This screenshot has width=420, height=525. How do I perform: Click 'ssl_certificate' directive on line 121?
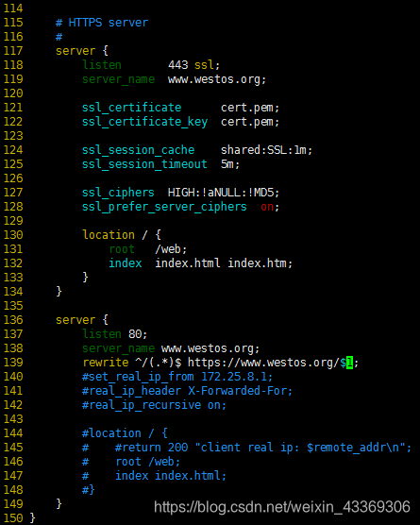(131, 108)
